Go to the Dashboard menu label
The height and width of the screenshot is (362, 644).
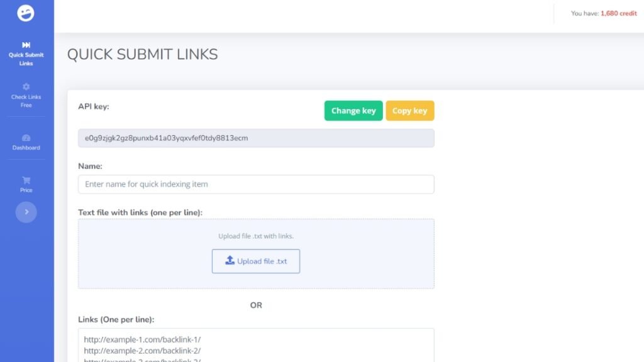point(26,148)
